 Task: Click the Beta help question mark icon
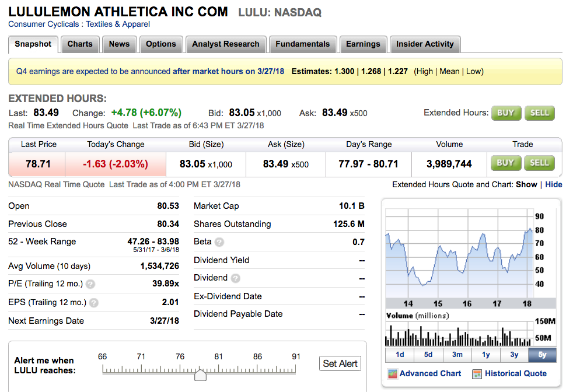click(219, 242)
